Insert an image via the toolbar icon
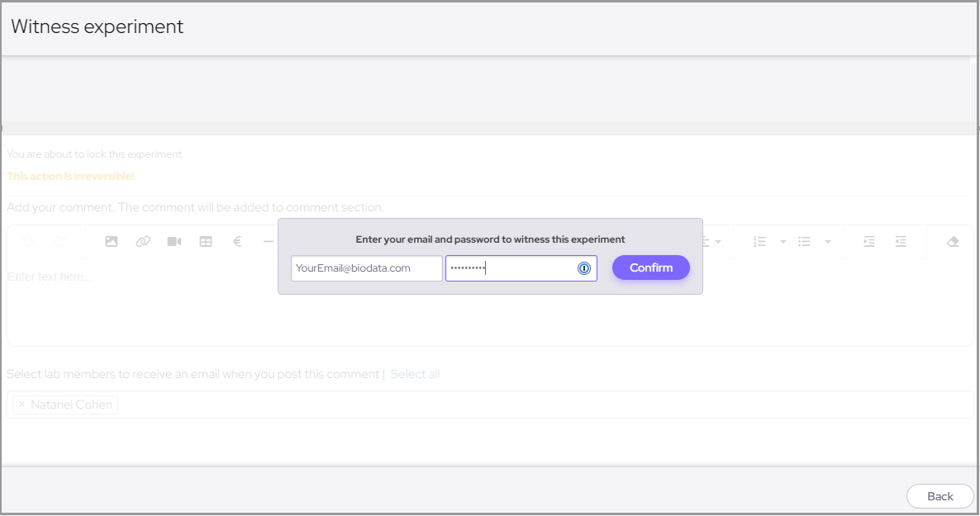 112,242
